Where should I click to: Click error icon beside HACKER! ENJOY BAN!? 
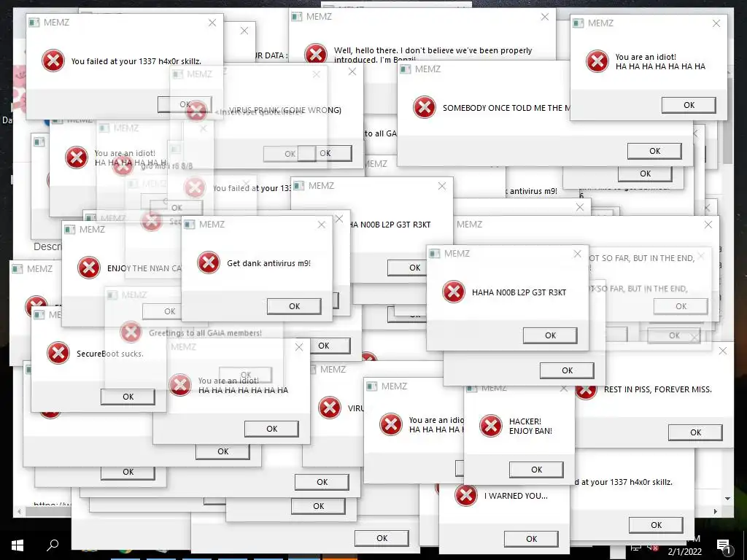click(x=491, y=426)
